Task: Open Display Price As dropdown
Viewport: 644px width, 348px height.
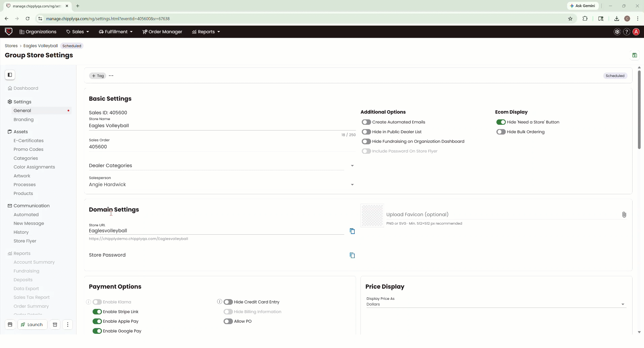Action: pyautogui.click(x=622, y=304)
